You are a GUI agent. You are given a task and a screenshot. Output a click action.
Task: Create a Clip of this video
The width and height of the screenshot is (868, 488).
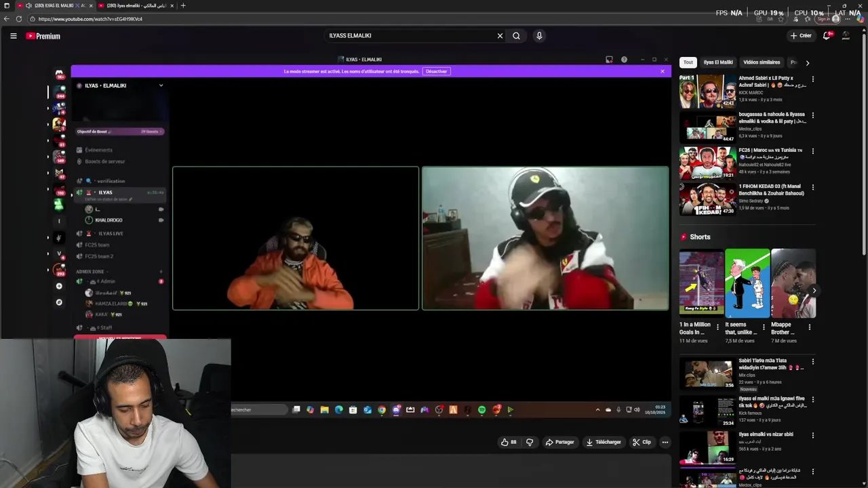[x=642, y=442]
